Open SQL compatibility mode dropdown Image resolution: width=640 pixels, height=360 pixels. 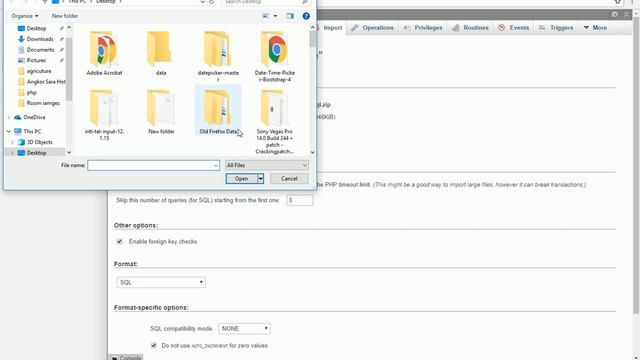coord(244,329)
